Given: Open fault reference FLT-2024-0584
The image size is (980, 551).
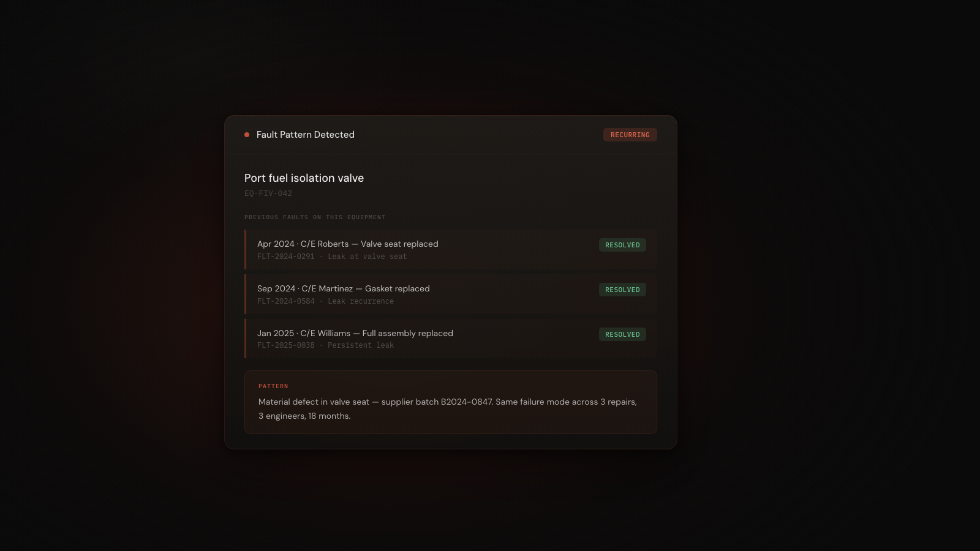Looking at the screenshot, I should (285, 301).
